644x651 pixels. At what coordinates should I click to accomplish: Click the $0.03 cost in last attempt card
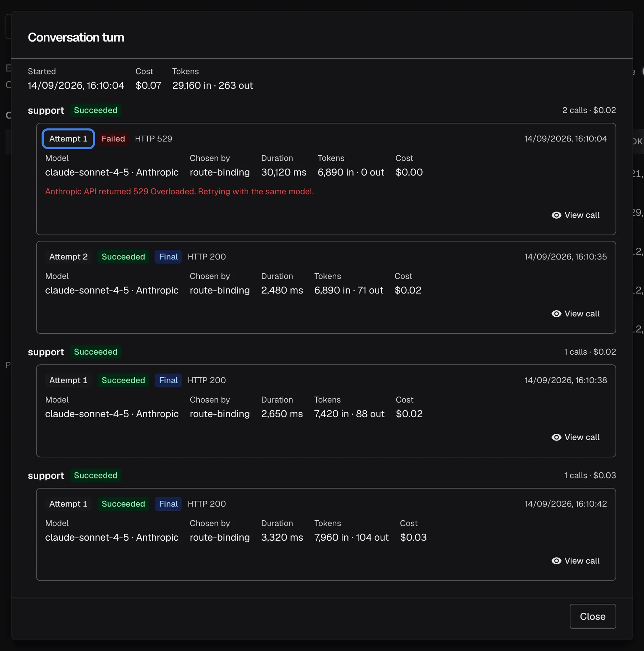click(413, 537)
